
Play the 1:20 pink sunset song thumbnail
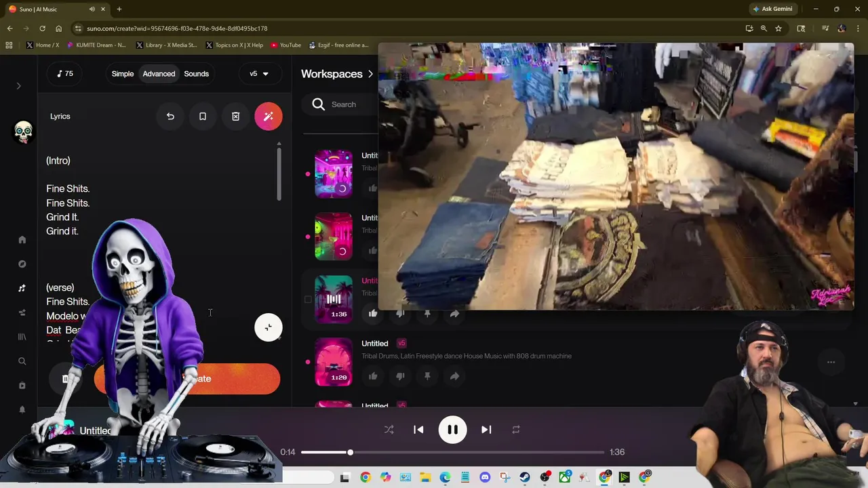[x=334, y=361]
